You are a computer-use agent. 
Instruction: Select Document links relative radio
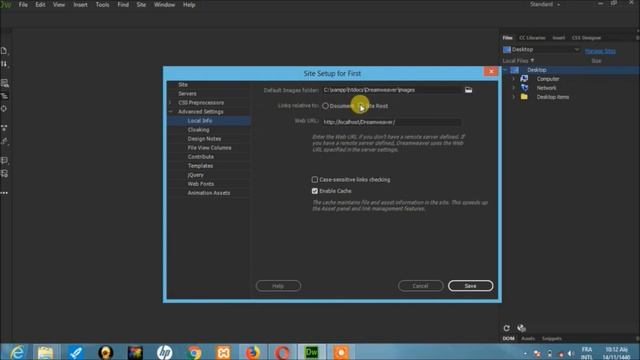tap(325, 106)
